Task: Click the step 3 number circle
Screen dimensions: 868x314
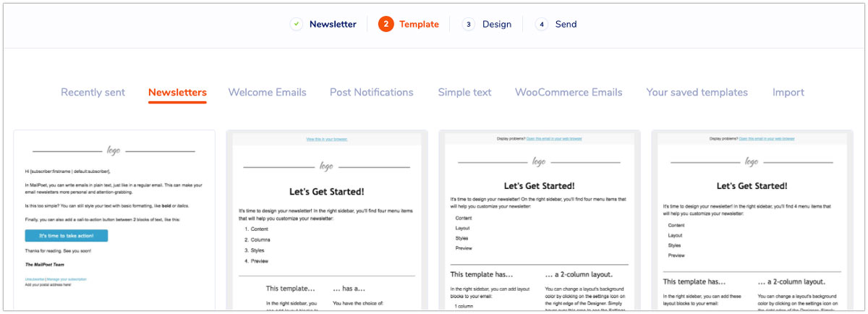Action: click(468, 24)
